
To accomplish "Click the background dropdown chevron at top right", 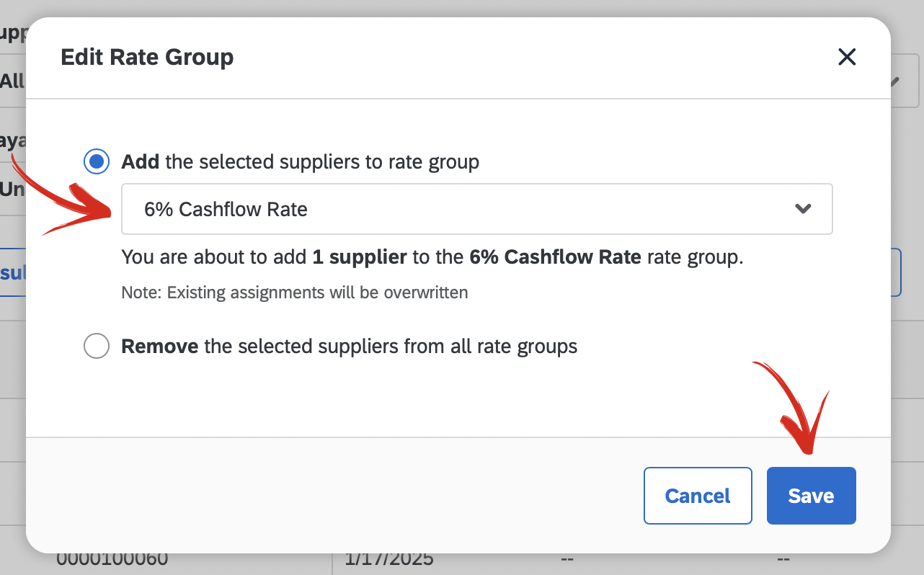I will click(x=894, y=81).
